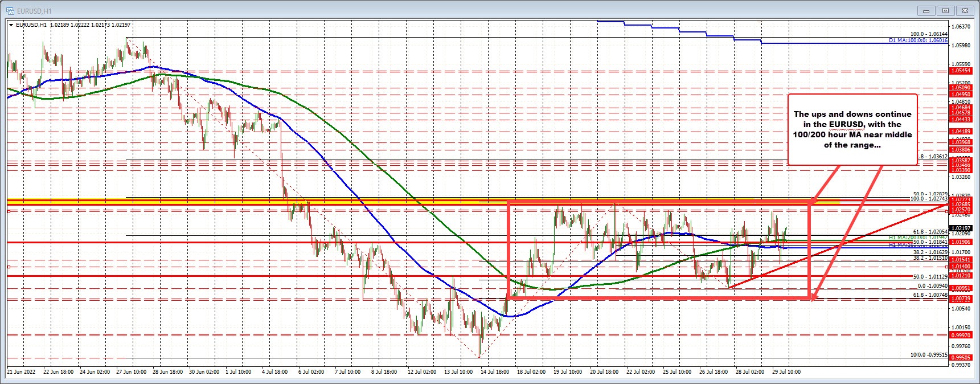This screenshot has width=980, height=384.
Task: Click the Fibonacci label 50.0 - 1.01129
Action: pyautogui.click(x=930, y=276)
